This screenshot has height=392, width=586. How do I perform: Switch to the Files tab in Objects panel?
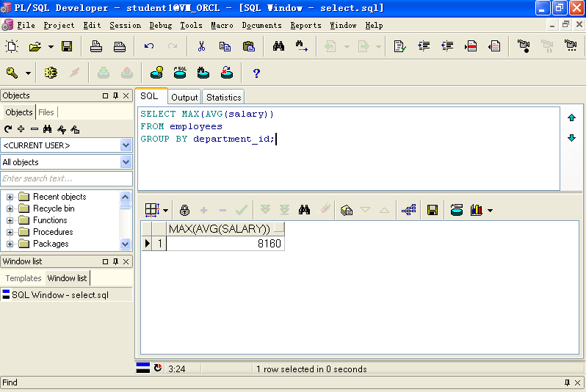pos(46,112)
